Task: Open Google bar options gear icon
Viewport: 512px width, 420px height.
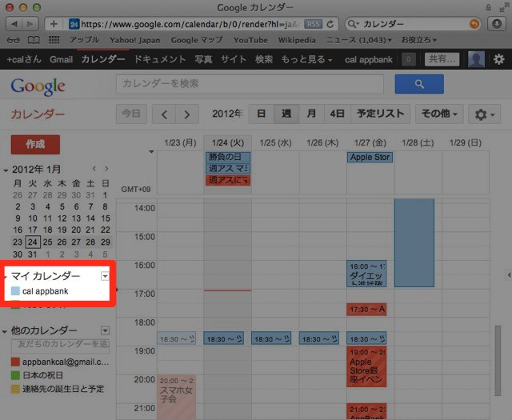Action: 498,59
